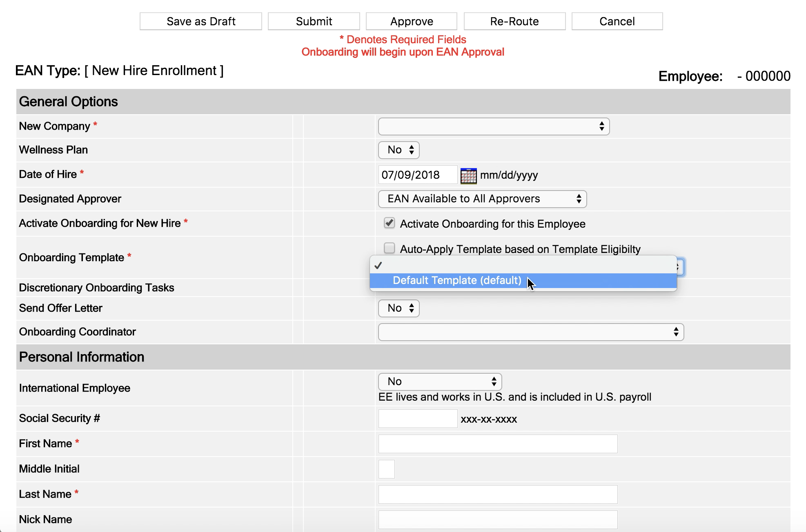Screen dimensions: 806x532
Task: Open the Date of Hire calendar picker
Action: (468, 176)
